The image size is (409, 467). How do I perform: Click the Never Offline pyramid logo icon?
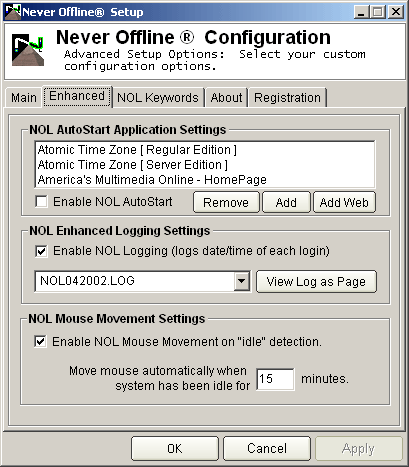[28, 49]
